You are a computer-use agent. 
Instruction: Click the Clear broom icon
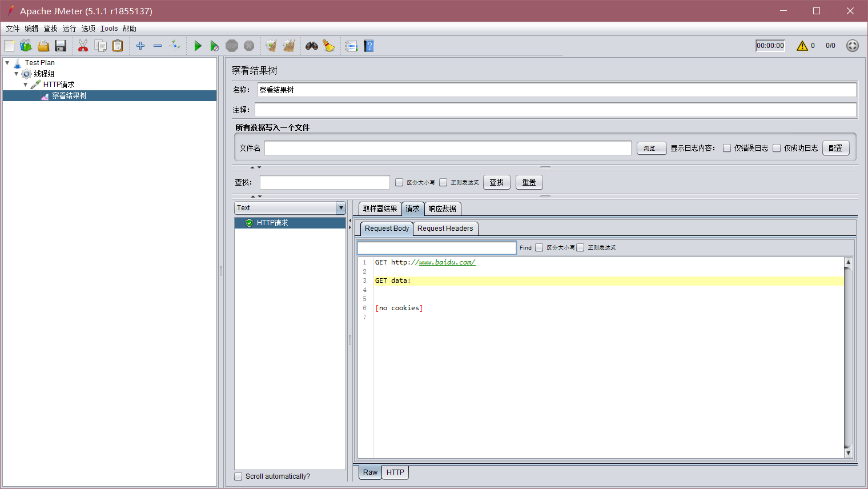coord(271,46)
